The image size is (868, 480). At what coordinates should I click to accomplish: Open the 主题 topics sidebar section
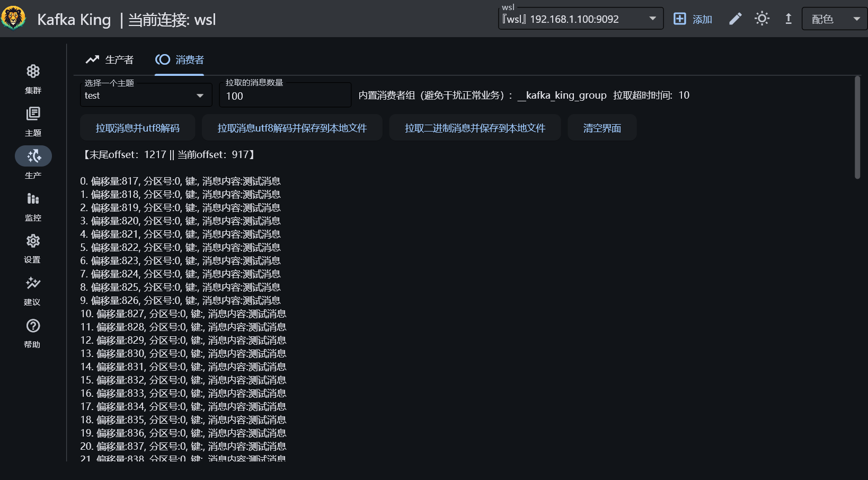point(33,122)
